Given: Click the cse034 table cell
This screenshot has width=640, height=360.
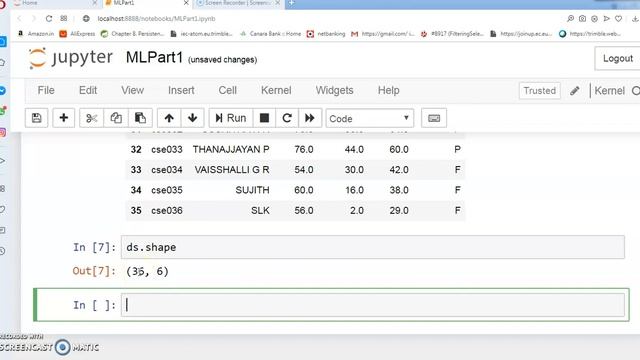Looking at the screenshot, I should (x=167, y=170).
